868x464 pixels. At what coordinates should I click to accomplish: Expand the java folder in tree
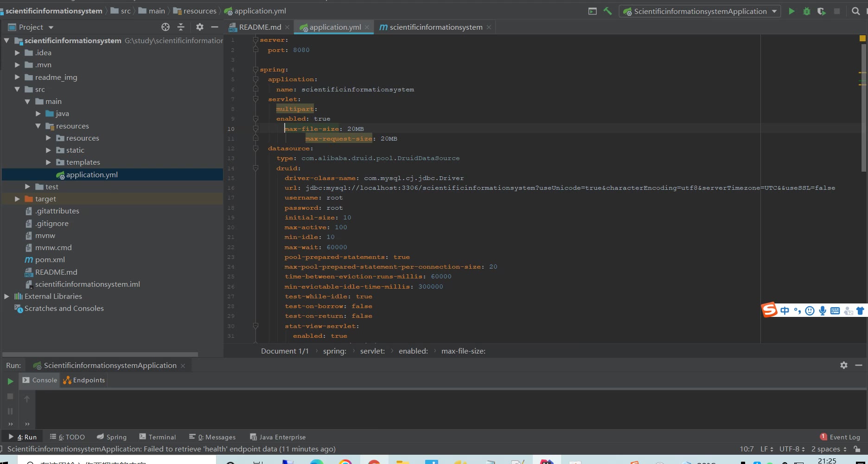(38, 114)
